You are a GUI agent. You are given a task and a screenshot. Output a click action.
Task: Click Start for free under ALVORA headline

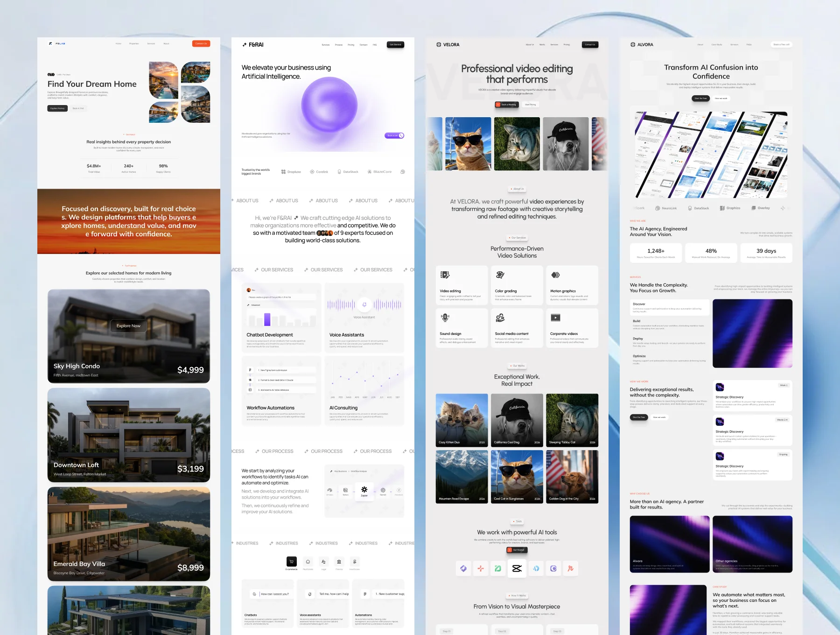(701, 99)
